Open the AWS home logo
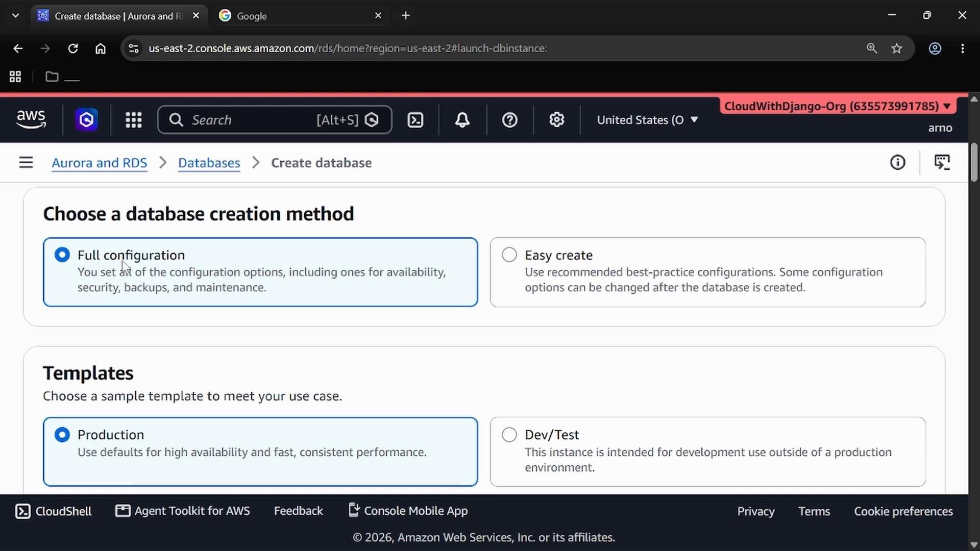 [x=31, y=119]
